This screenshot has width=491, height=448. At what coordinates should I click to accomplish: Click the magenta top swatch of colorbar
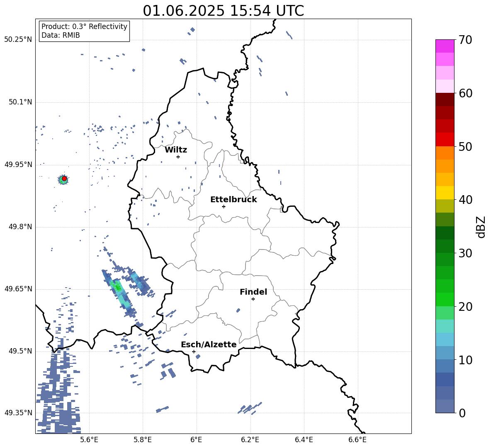point(445,46)
